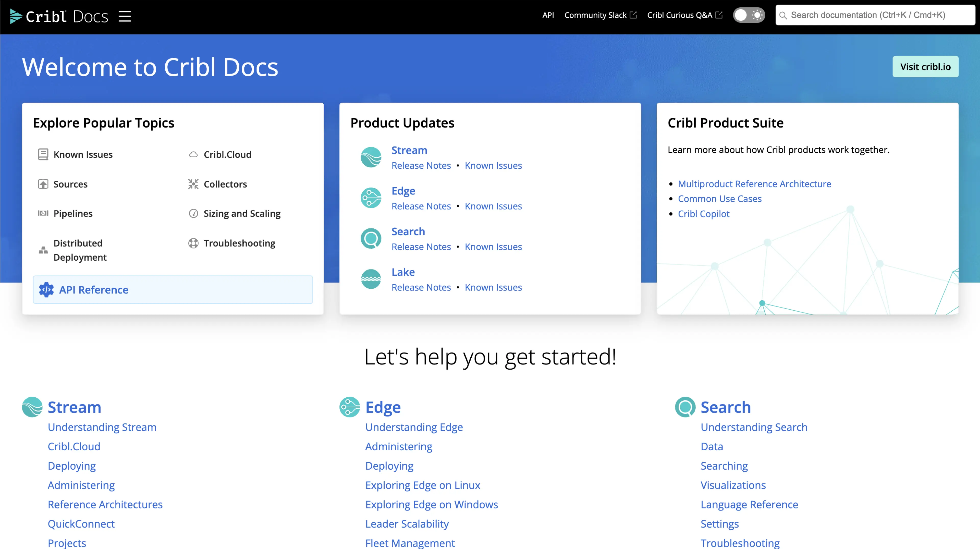
Task: Click the API Reference gear icon
Action: [x=46, y=290]
